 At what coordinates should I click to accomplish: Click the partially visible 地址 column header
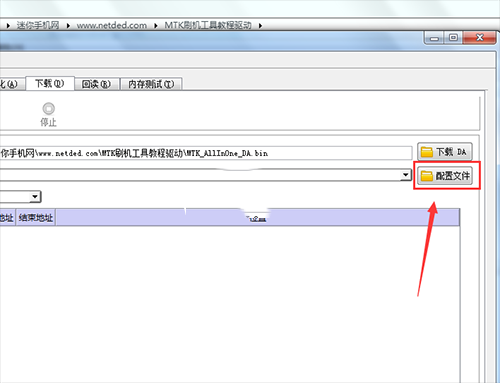tap(7, 218)
